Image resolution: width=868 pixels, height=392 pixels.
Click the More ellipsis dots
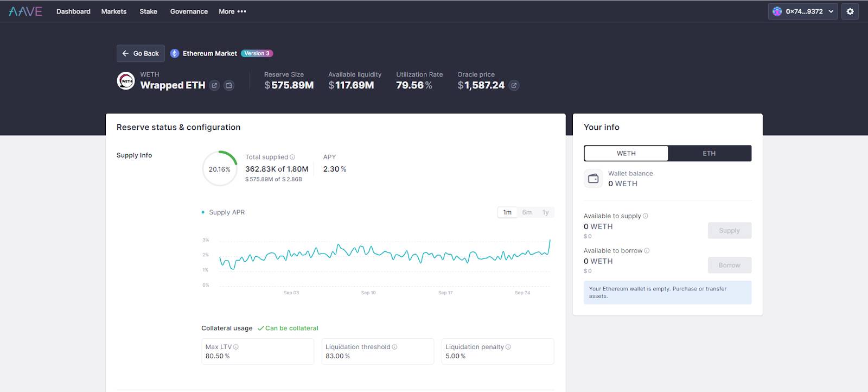click(x=242, y=11)
